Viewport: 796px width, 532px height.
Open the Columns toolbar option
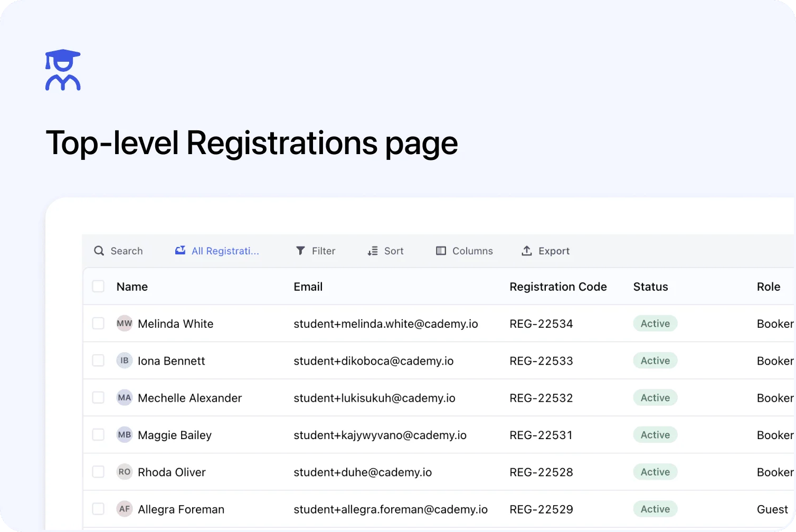coord(465,251)
